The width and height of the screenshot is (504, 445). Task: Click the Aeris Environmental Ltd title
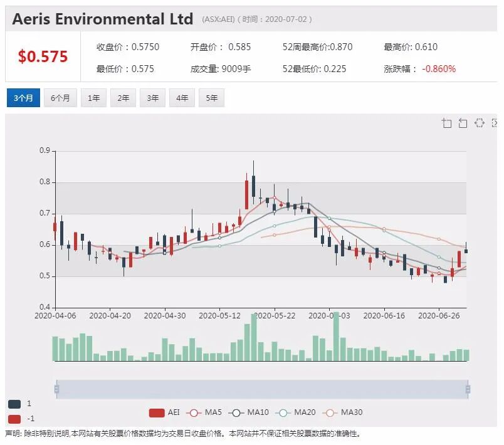[103, 19]
